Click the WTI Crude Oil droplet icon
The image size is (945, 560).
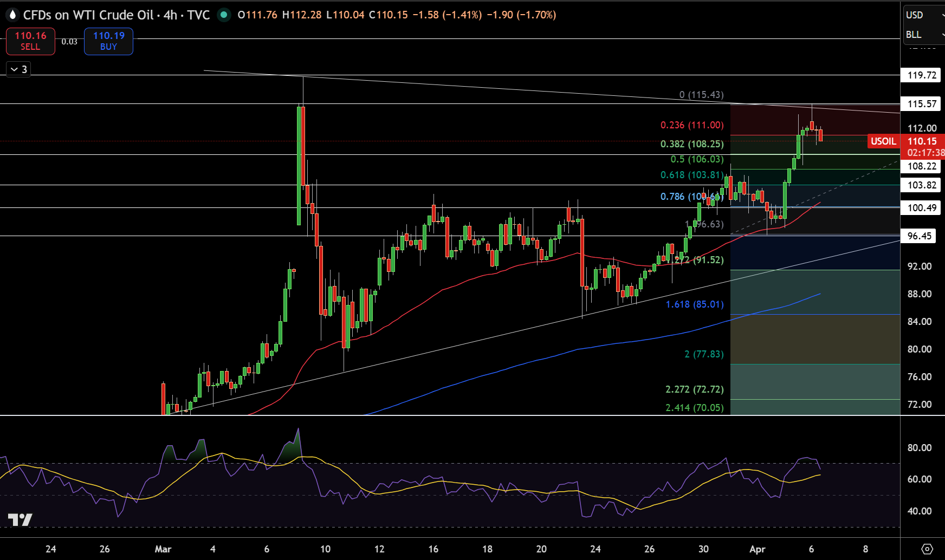click(12, 15)
